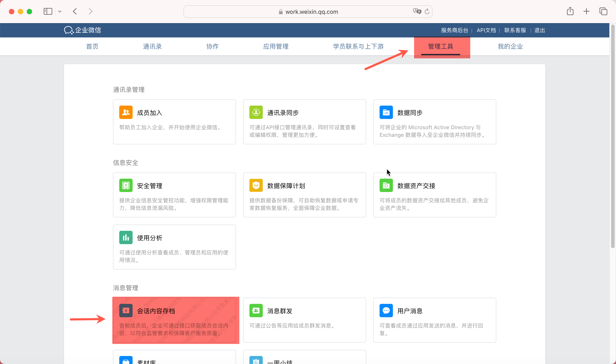Expand the sidebar dropdown chevron

60,11
